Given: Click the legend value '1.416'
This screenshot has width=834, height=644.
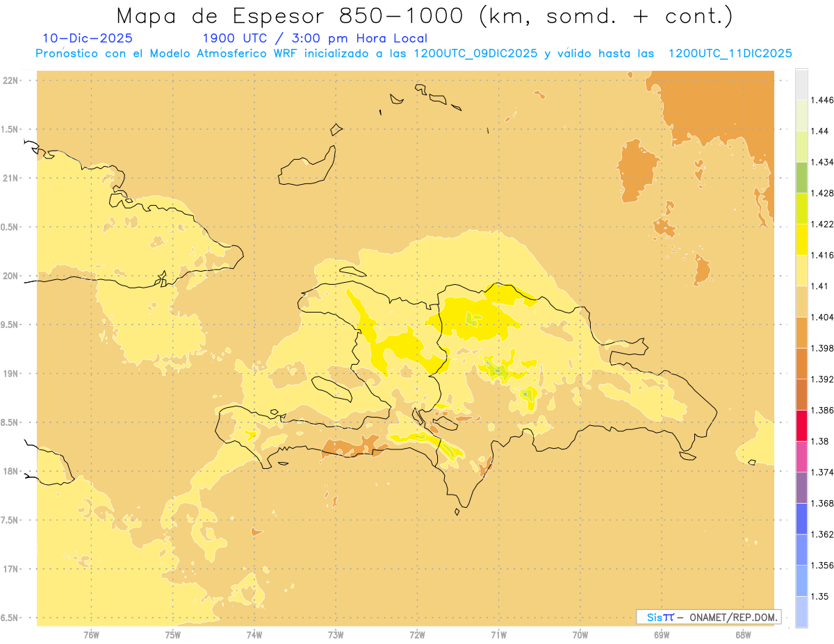Looking at the screenshot, I should (822, 255).
